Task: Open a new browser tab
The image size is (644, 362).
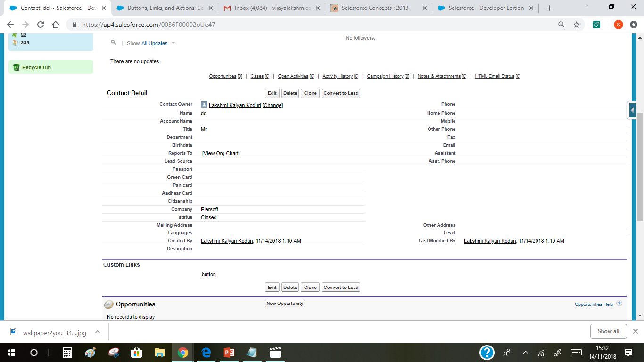Action: [x=549, y=8]
